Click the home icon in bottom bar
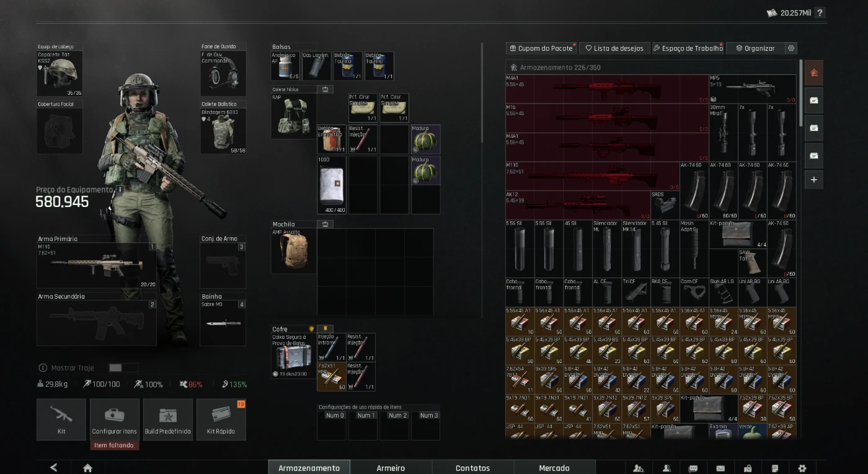This screenshot has height=474, width=868. (87, 468)
